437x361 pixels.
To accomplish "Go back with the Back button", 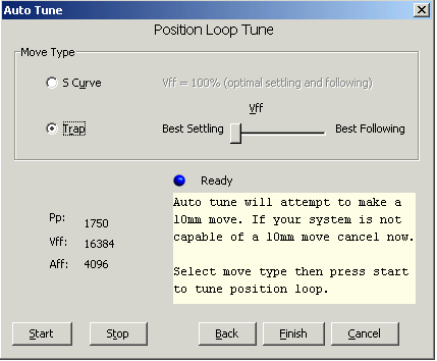I will click(228, 334).
